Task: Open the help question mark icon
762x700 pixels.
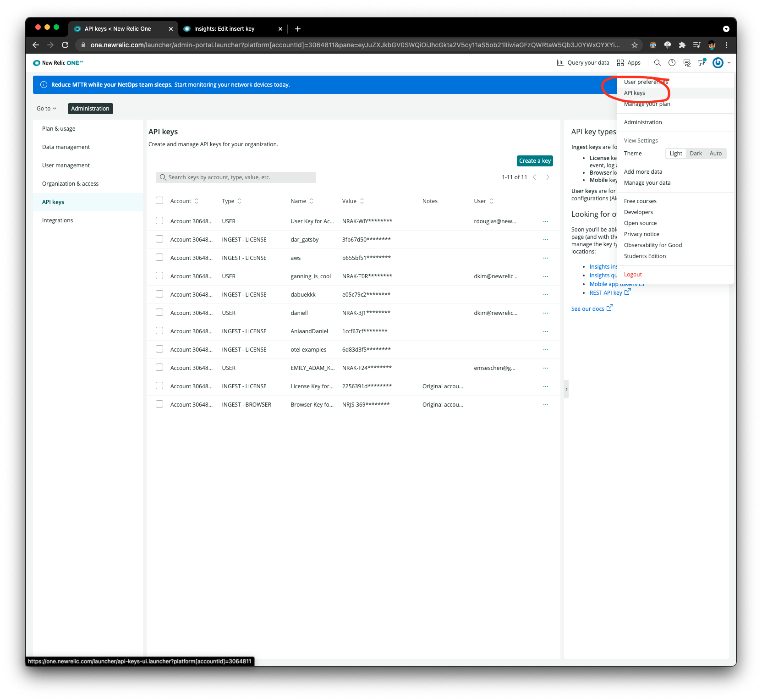Action: tap(672, 62)
